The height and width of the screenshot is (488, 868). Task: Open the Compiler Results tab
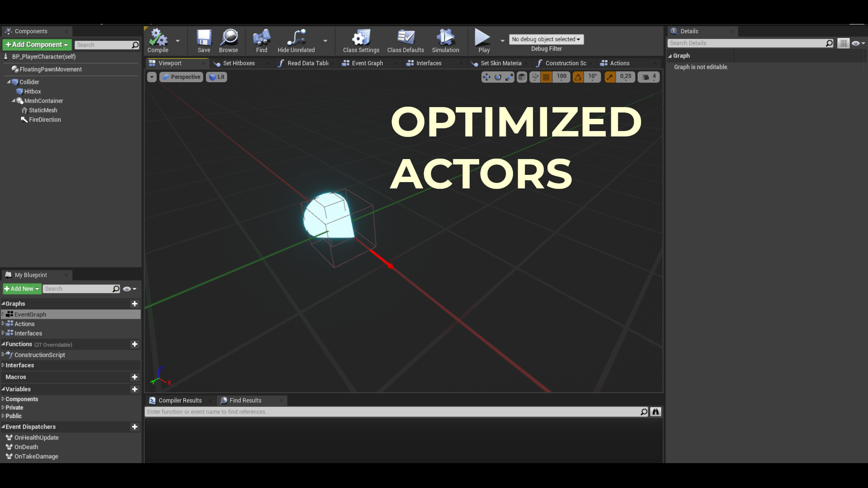point(179,400)
